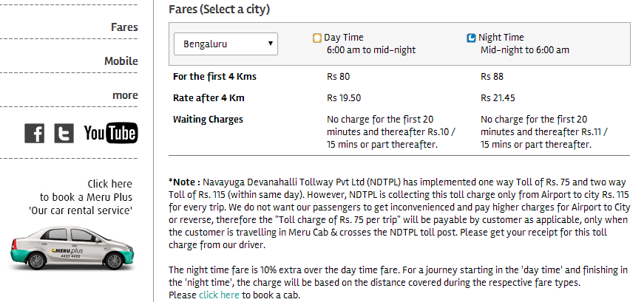Expand the more menu item
The width and height of the screenshot is (644, 302).
tap(125, 95)
